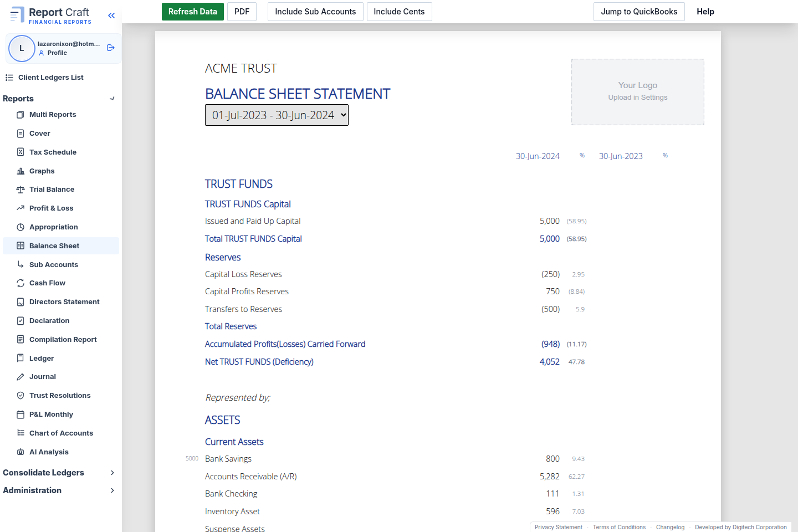Click the Your Logo upload placeholder

click(638, 92)
